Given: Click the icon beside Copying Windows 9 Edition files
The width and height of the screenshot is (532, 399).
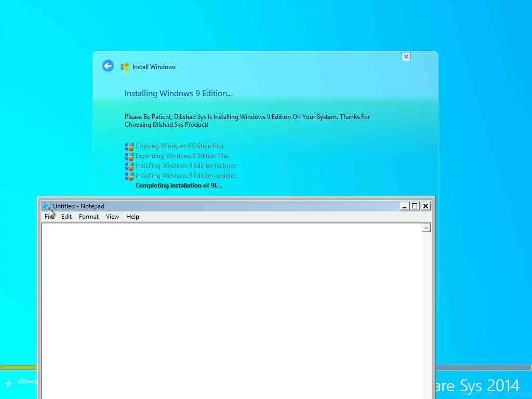Looking at the screenshot, I should click(x=129, y=147).
